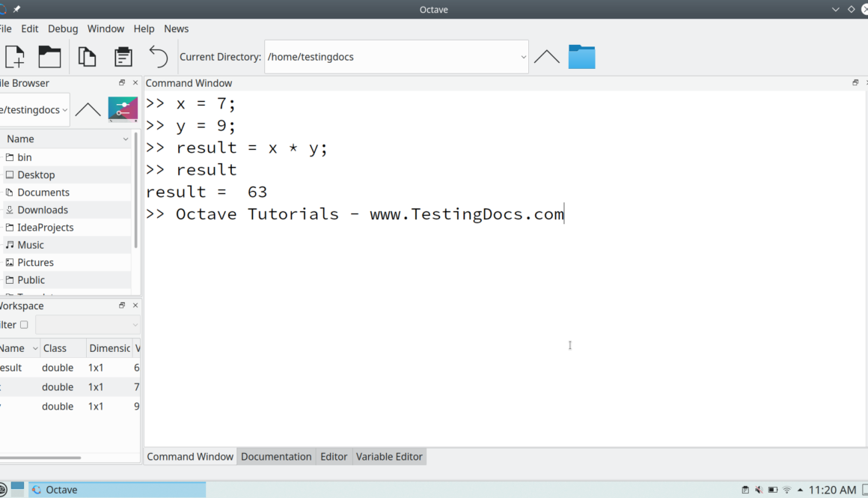Viewport: 868px width, 498px height.
Task: Sort workspace by Name column
Action: [19, 348]
